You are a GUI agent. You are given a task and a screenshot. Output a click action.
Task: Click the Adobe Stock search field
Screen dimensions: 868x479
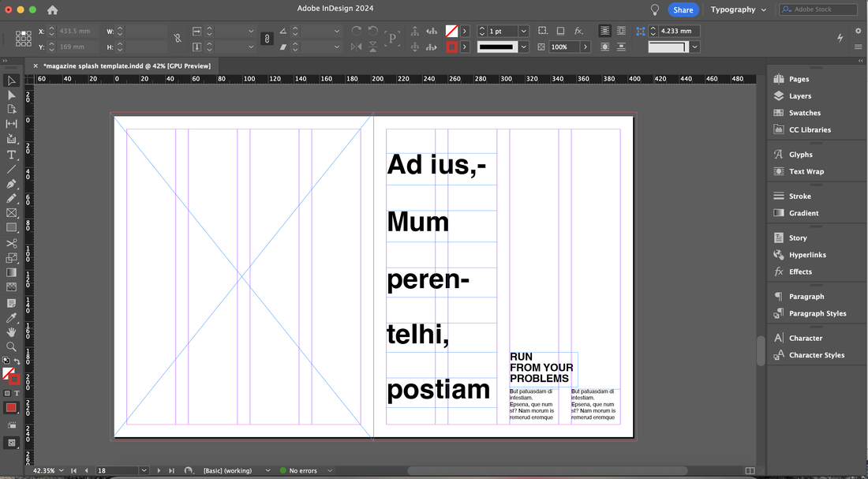click(819, 9)
